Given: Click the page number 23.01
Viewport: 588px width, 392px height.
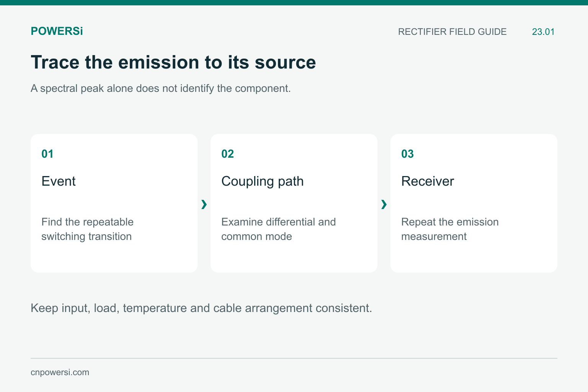Looking at the screenshot, I should click(543, 32).
